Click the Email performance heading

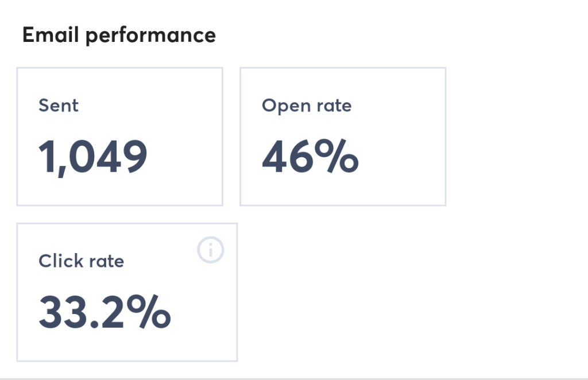tap(118, 34)
